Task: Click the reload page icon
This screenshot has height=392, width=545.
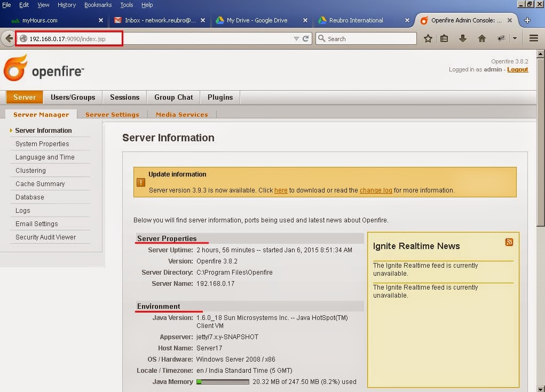Action: point(305,38)
